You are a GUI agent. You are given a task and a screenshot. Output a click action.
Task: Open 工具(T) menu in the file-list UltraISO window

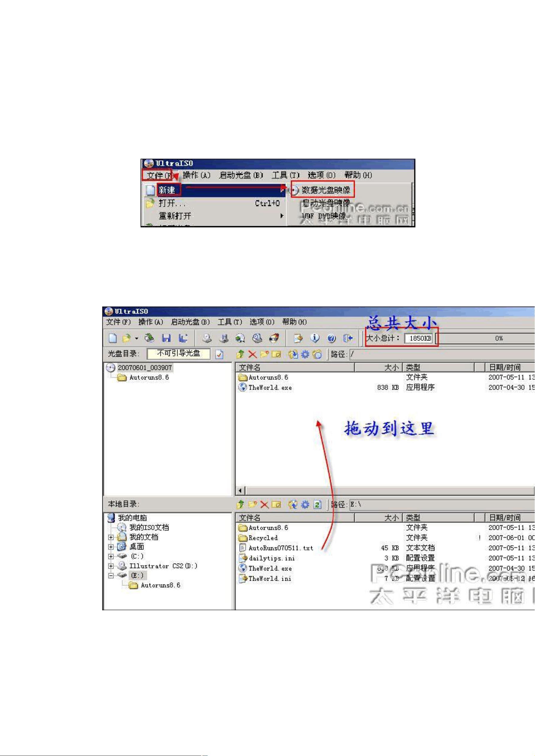[230, 322]
